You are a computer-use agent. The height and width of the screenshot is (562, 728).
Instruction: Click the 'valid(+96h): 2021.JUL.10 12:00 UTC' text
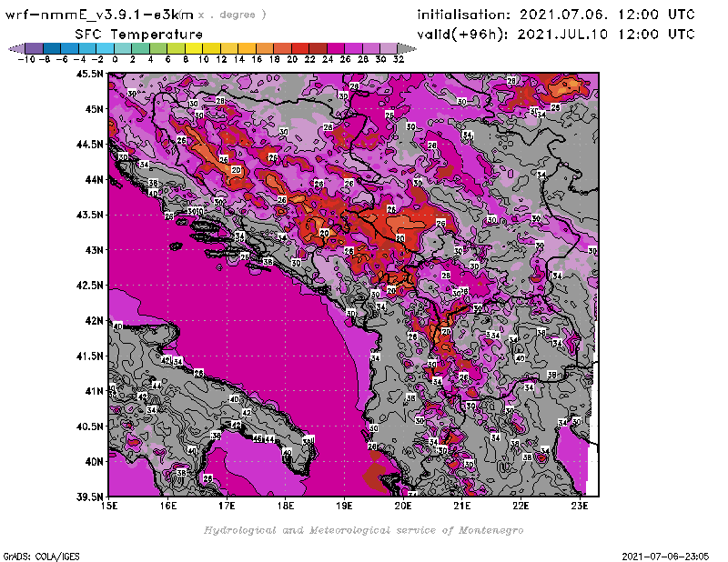tap(556, 34)
